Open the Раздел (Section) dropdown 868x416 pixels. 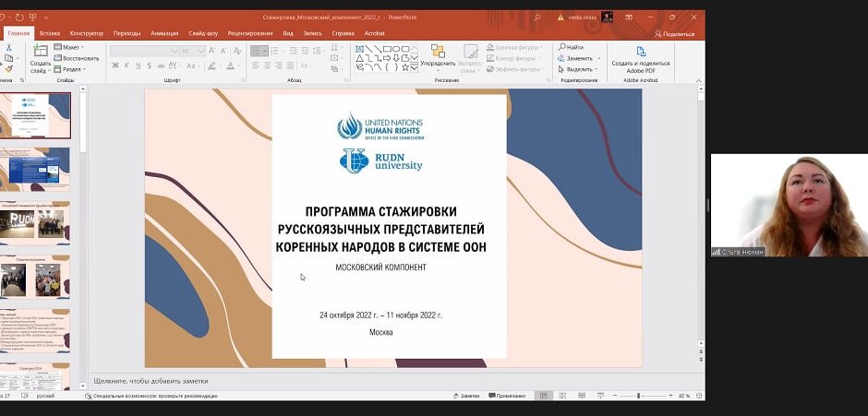tap(70, 69)
